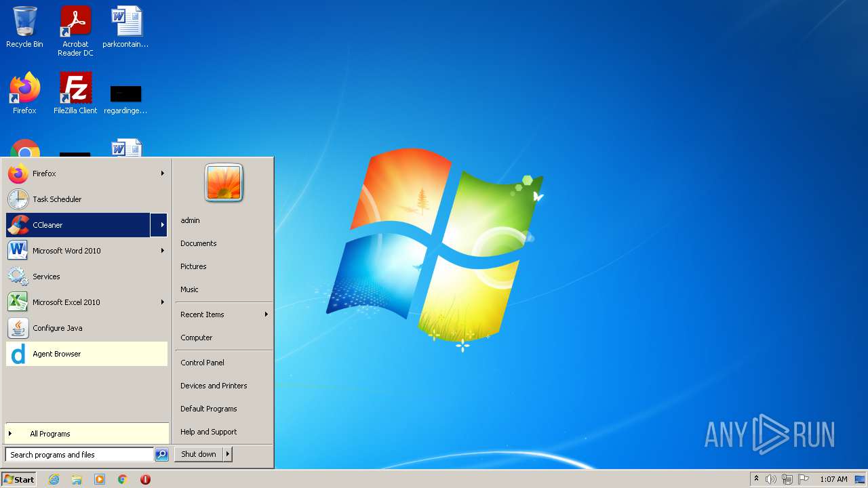Open Acrobat Reader DC desktop shortcut
Viewport: 868px width, 488px height.
tap(75, 31)
